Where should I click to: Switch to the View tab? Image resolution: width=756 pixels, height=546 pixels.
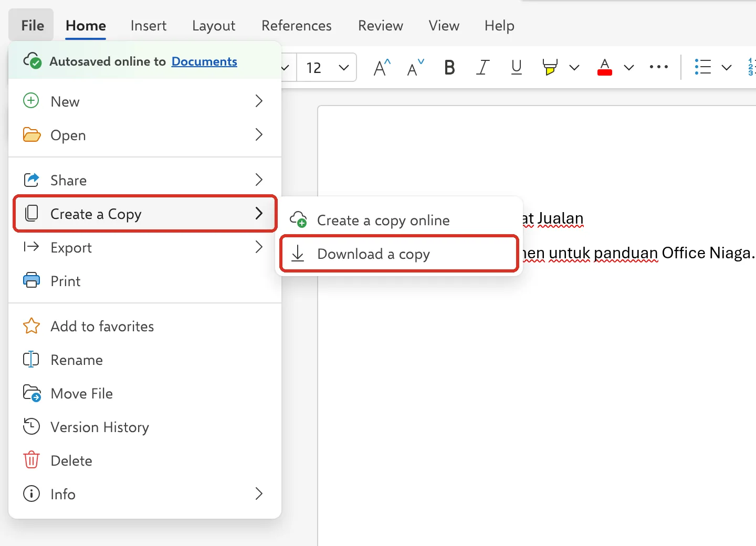[x=444, y=25]
